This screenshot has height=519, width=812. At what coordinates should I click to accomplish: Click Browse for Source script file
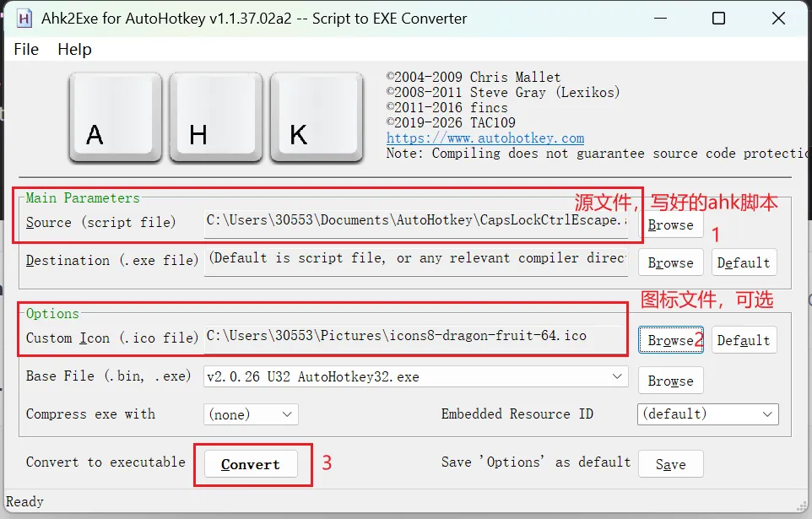pyautogui.click(x=671, y=224)
